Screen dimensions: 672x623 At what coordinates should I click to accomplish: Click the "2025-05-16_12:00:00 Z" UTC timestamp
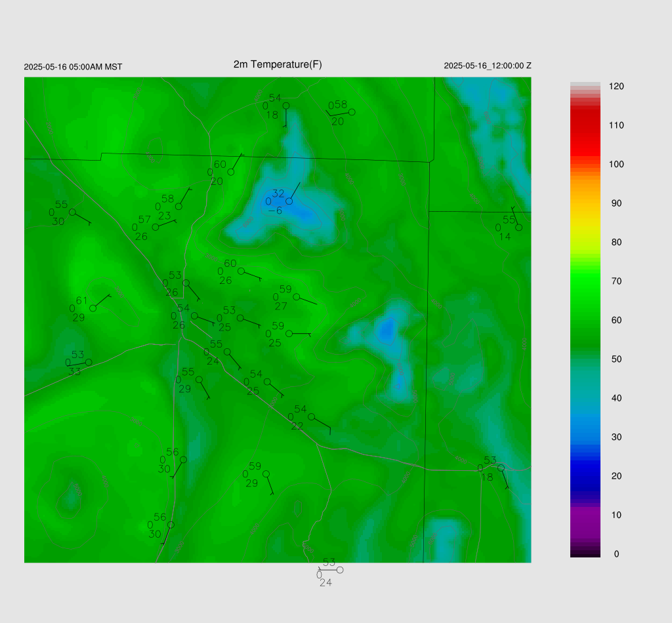pos(488,66)
